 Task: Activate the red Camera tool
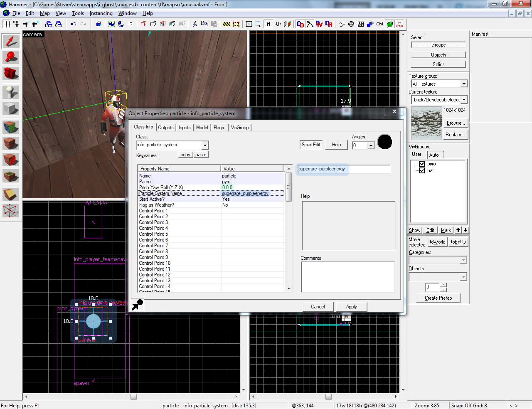click(x=11, y=74)
